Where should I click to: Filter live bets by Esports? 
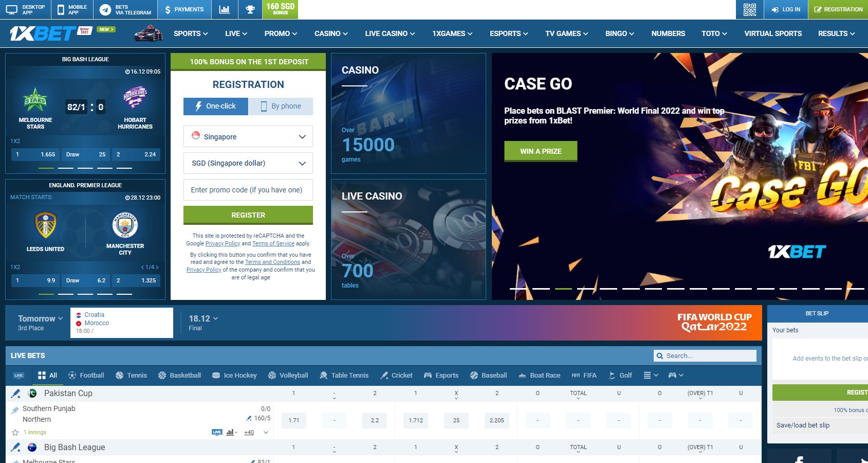click(x=441, y=376)
